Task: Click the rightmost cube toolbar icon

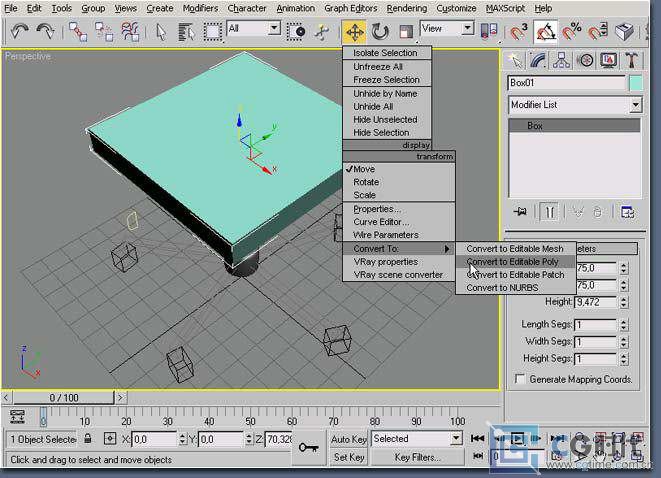Action: click(624, 32)
